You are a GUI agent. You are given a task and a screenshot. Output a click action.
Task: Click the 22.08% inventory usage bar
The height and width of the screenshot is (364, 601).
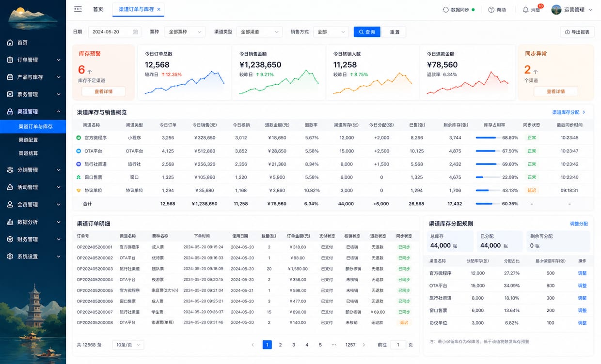point(488,177)
